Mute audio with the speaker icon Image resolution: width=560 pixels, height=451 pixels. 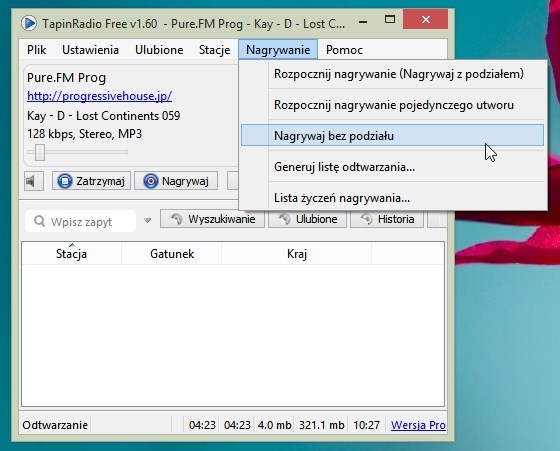click(x=34, y=181)
